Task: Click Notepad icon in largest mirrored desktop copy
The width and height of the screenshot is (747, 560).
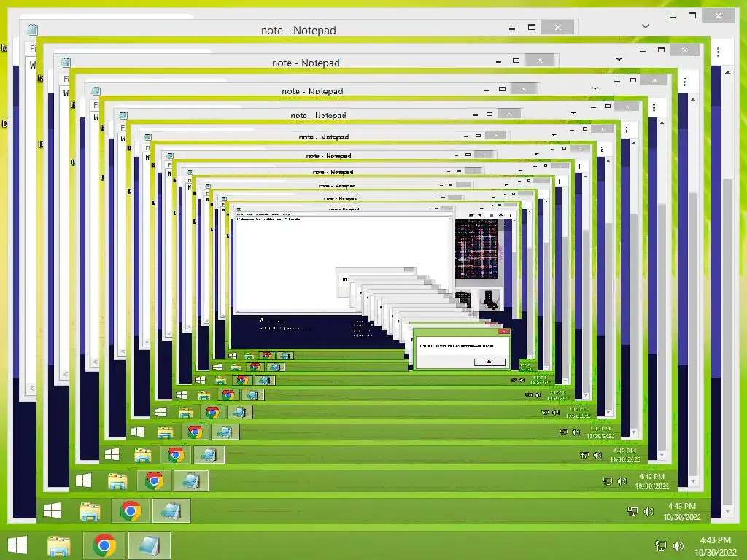Action: [x=171, y=511]
